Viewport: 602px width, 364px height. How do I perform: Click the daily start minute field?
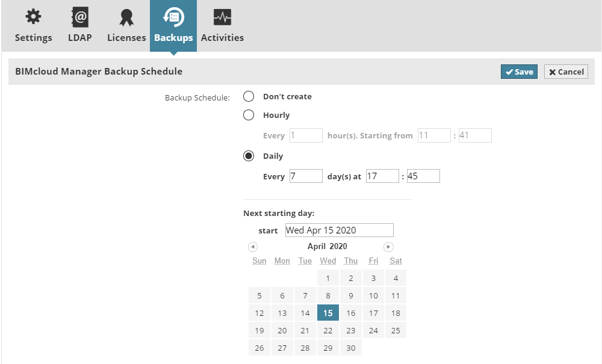click(423, 176)
